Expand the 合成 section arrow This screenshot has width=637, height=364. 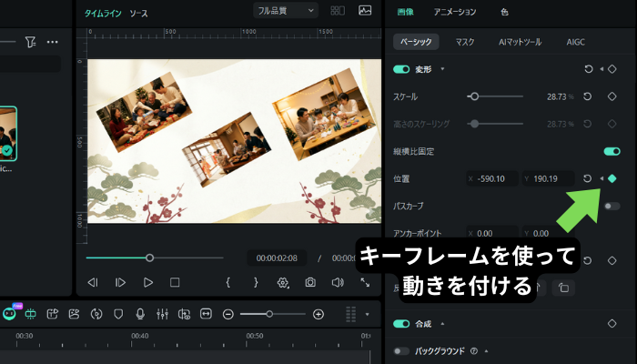click(442, 324)
